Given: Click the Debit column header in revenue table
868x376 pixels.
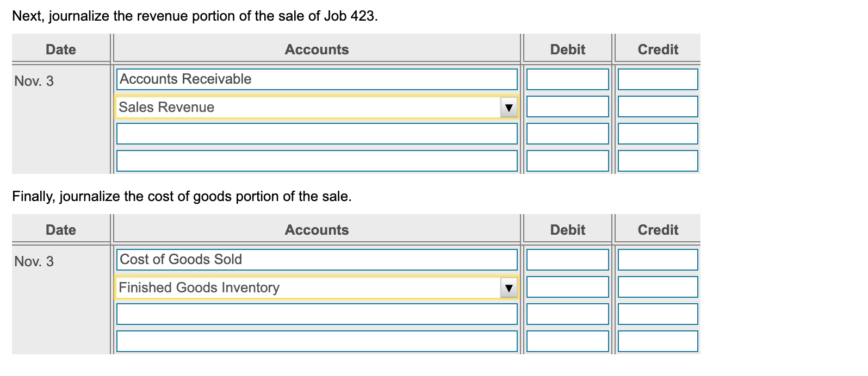Looking at the screenshot, I should [x=567, y=49].
